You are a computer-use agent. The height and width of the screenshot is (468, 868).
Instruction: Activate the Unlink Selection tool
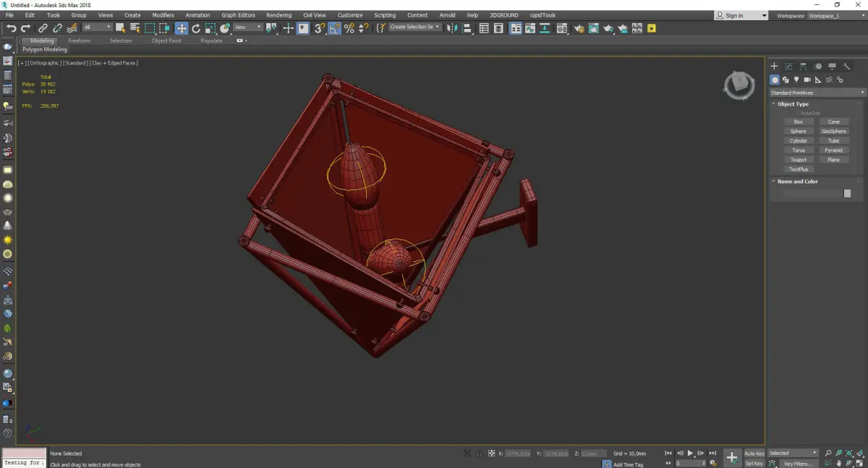pos(57,28)
